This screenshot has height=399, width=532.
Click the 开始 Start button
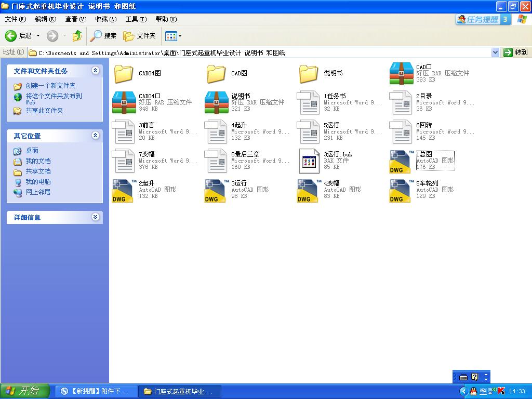(x=24, y=391)
